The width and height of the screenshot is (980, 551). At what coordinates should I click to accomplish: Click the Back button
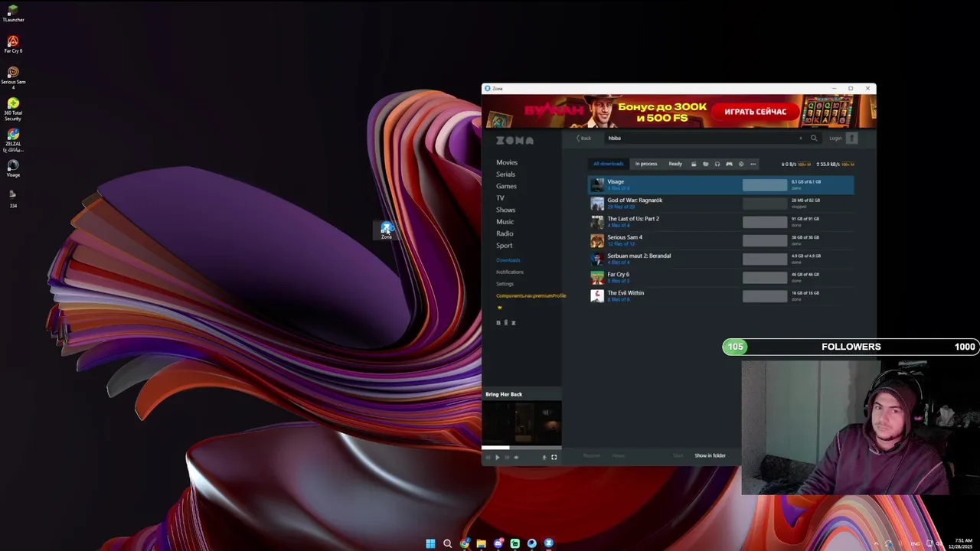point(583,139)
